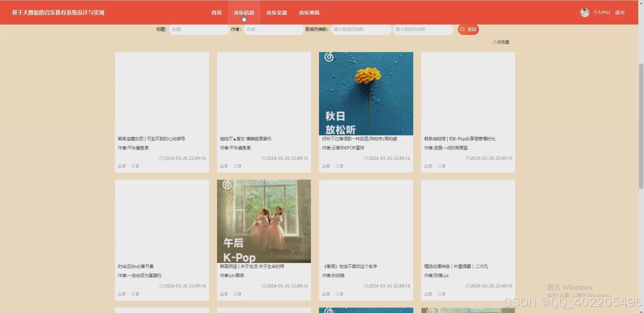
Task: Like the 韩系宝藏女团 playlist
Action: pyautogui.click(x=121, y=166)
